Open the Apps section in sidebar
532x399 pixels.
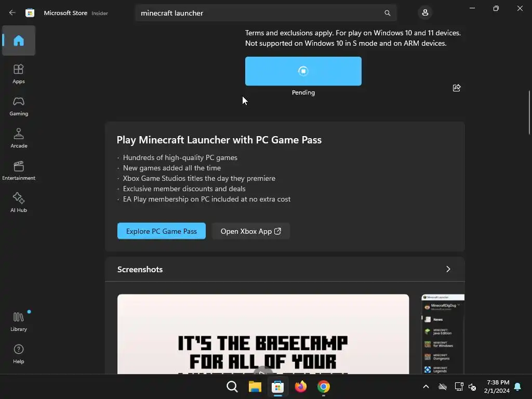19,74
